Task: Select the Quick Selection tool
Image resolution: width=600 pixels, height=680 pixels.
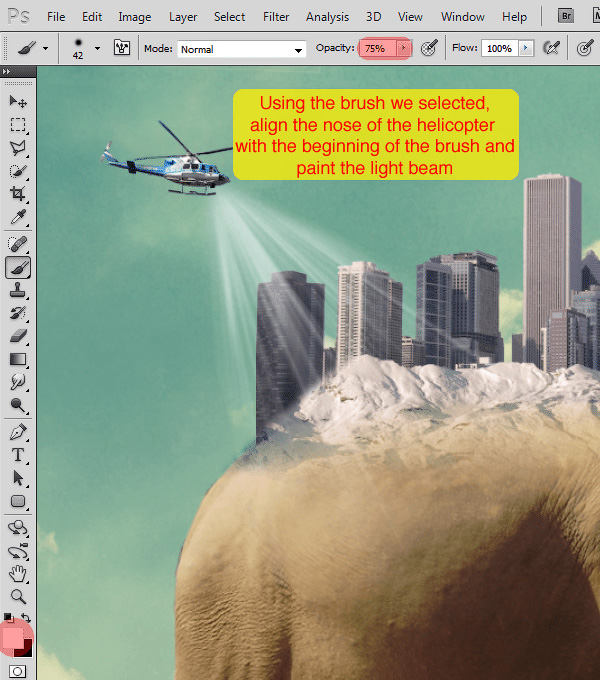Action: (x=18, y=171)
